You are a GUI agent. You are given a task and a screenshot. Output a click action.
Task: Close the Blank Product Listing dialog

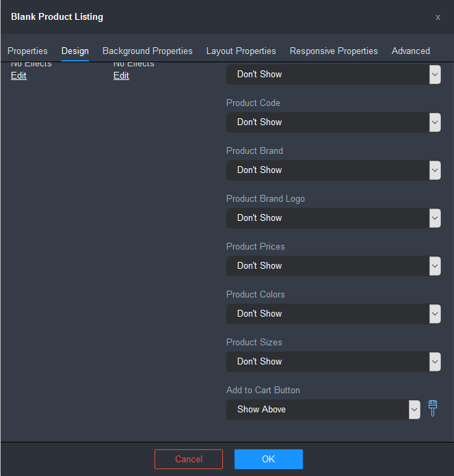[x=438, y=17]
